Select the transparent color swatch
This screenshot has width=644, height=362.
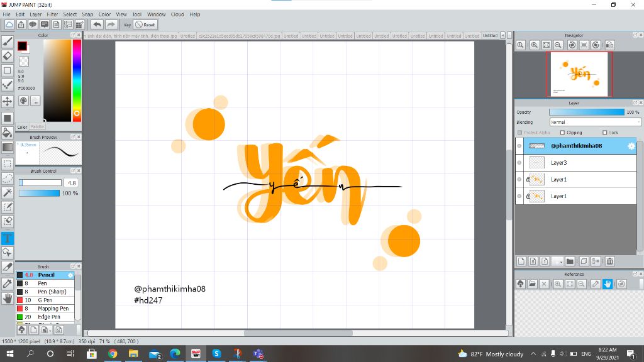[x=24, y=62]
